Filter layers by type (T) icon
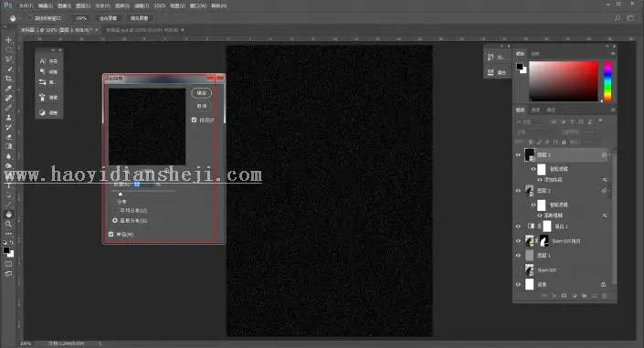This screenshot has height=348, width=644. tap(572, 121)
